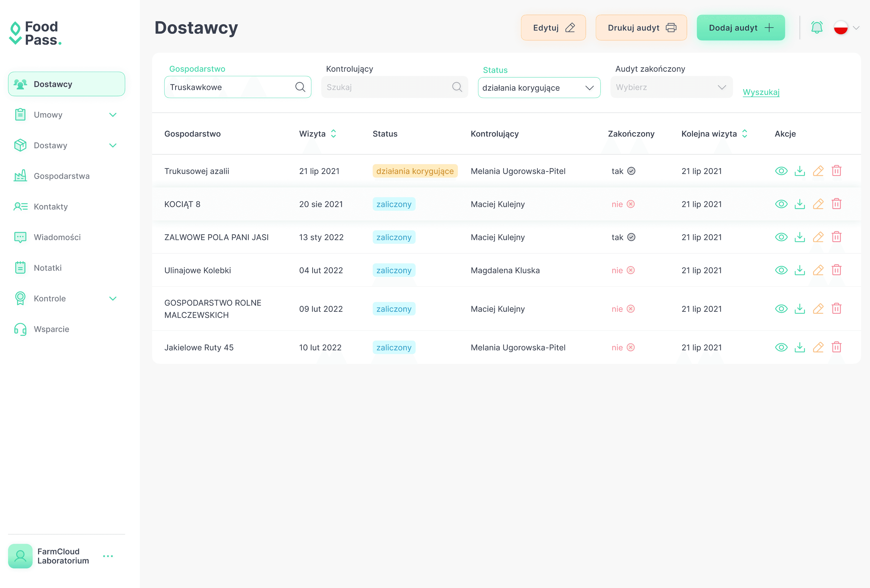Open the Polish flag language selector
This screenshot has height=588, width=870.
(x=846, y=28)
